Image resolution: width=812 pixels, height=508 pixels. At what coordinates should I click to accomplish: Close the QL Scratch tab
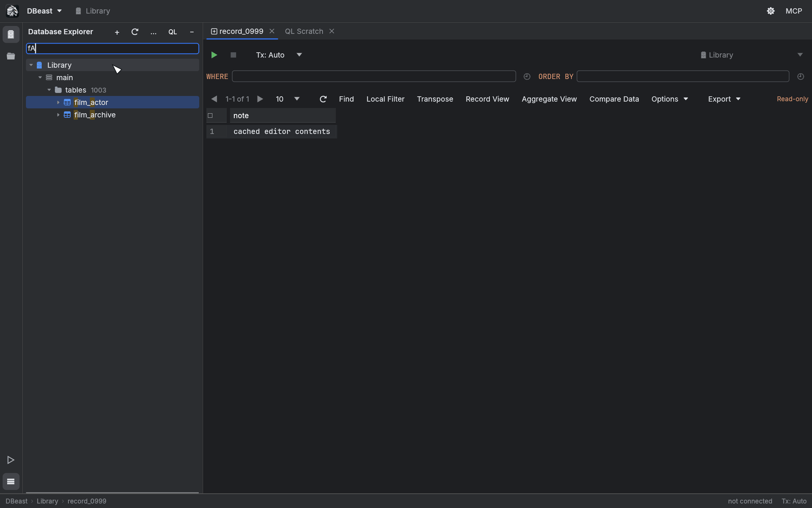[x=332, y=31]
